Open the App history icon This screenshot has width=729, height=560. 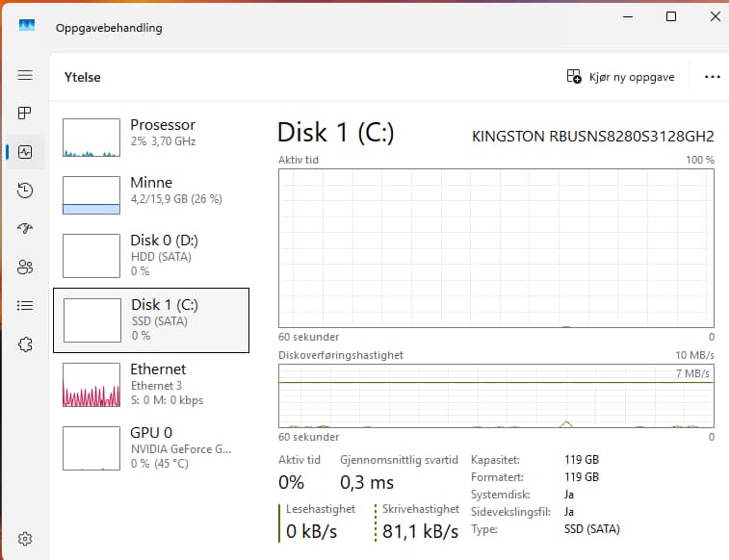tap(25, 191)
